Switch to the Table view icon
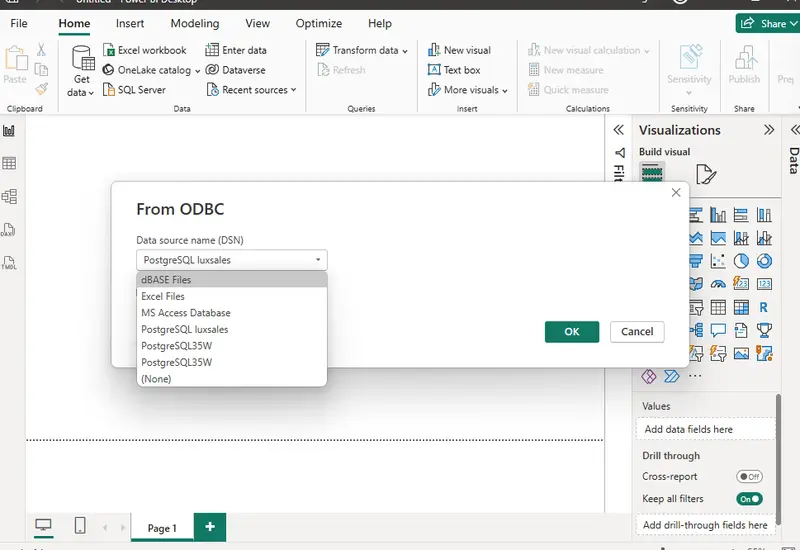The height and width of the screenshot is (550, 800). tap(9, 163)
